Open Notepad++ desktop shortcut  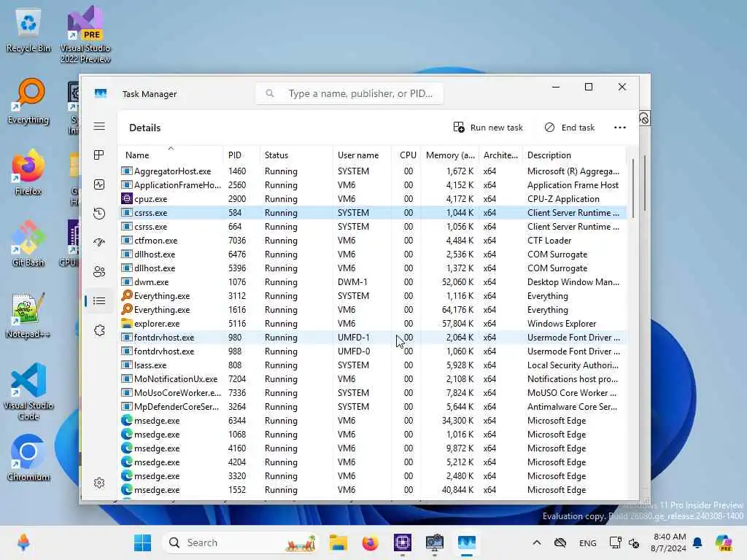[x=28, y=315]
